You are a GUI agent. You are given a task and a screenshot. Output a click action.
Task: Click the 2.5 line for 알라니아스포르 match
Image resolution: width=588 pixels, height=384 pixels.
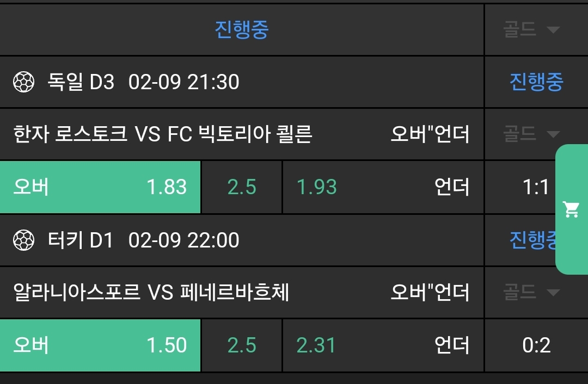(242, 345)
